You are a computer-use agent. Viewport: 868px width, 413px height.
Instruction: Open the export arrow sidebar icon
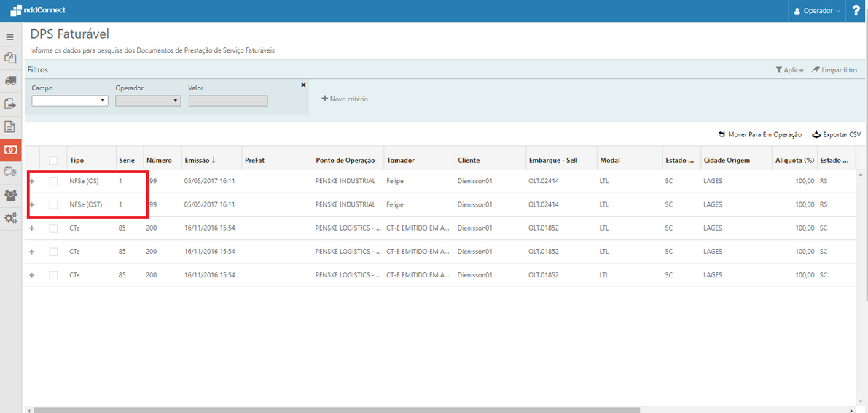[10, 104]
